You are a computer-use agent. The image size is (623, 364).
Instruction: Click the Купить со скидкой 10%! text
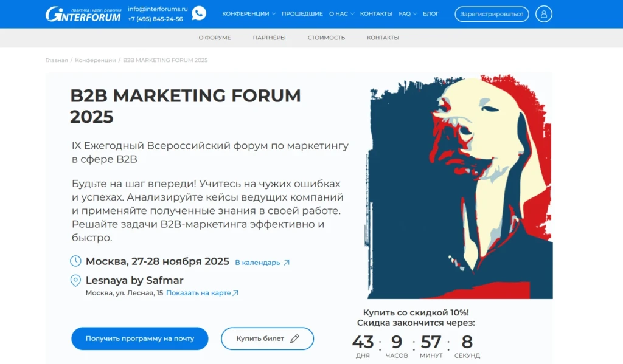pyautogui.click(x=416, y=312)
